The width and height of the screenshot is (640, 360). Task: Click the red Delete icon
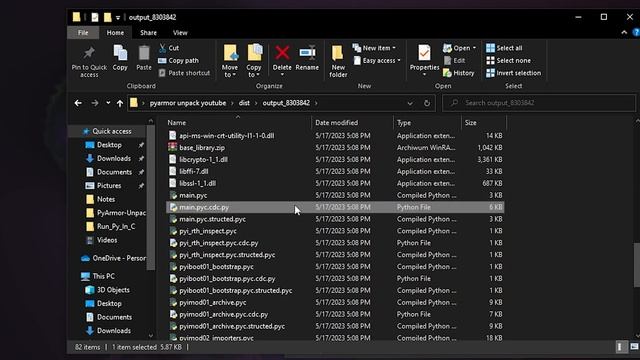tap(282, 53)
